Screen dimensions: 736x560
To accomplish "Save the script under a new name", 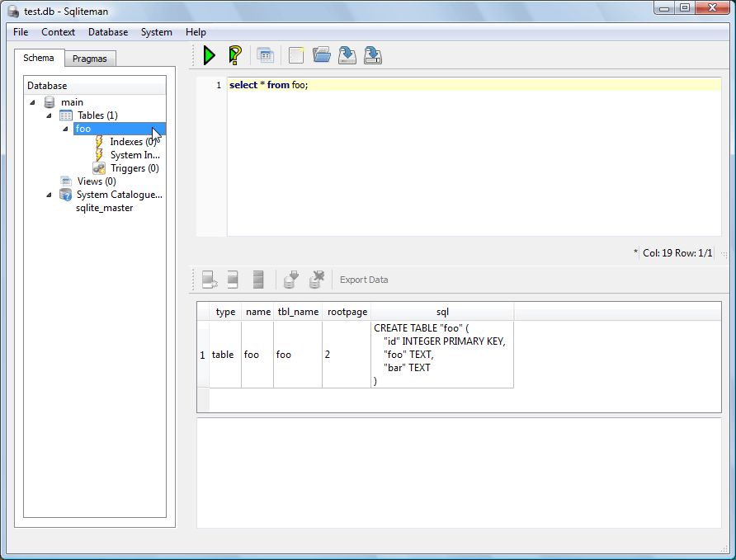I will click(x=371, y=54).
